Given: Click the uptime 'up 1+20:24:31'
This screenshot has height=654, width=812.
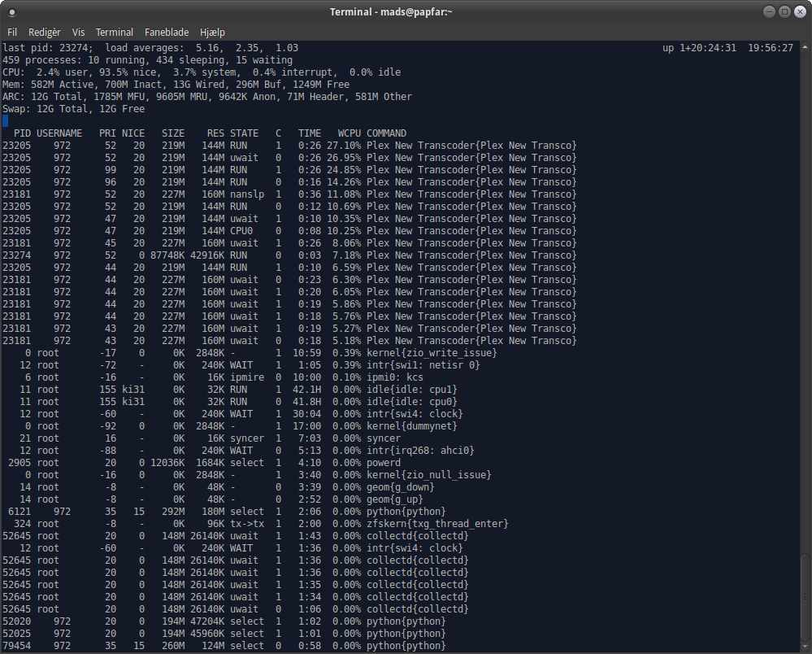Looking at the screenshot, I should point(699,48).
